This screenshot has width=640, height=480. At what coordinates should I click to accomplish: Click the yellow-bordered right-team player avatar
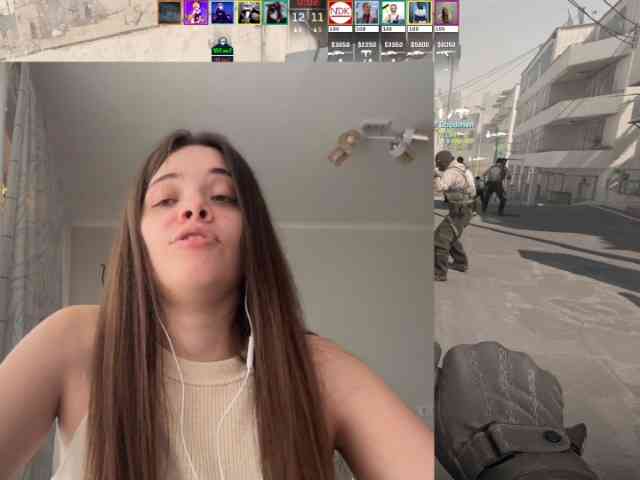[420, 13]
